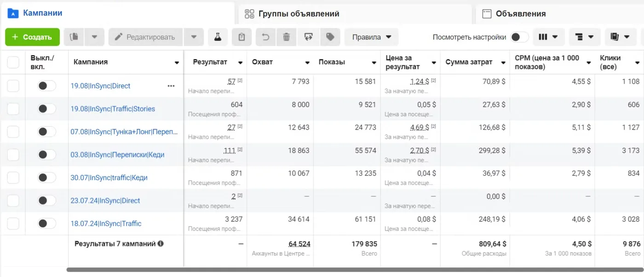
Task: Click the total reach value 64 524
Action: click(x=299, y=244)
